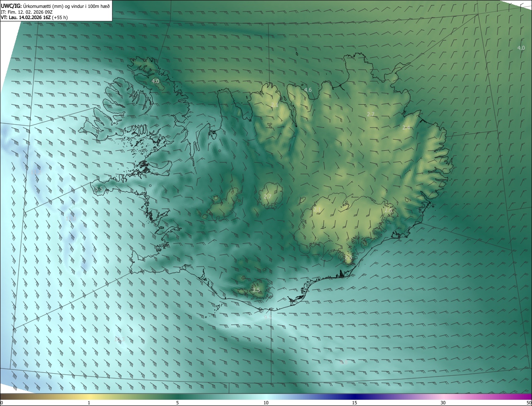The image size is (532, 406).
Task: Click the colorbar tick label 15
Action: pyautogui.click(x=355, y=403)
